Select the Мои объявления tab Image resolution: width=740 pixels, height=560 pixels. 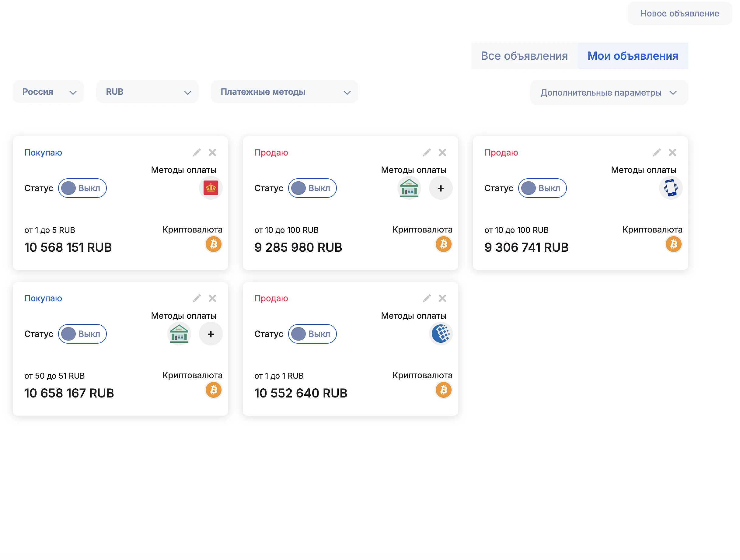coord(633,56)
